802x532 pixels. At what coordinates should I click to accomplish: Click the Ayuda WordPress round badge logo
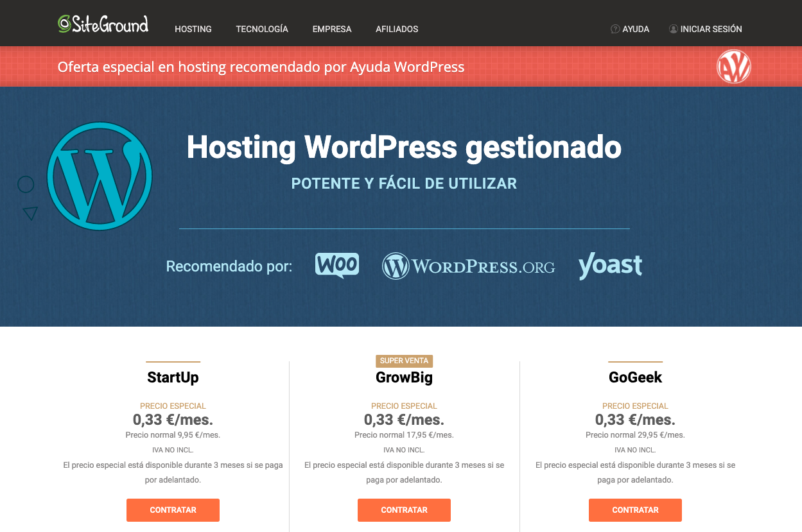(733, 67)
